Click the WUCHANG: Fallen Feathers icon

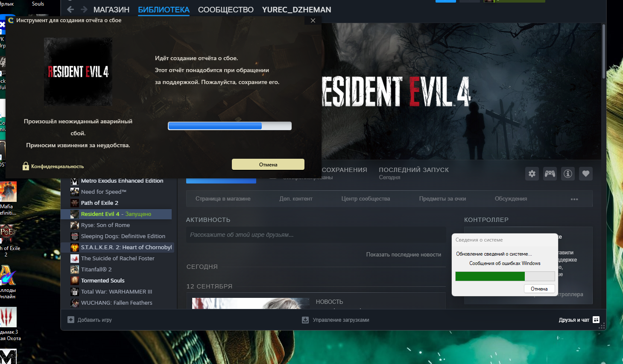pyautogui.click(x=75, y=303)
